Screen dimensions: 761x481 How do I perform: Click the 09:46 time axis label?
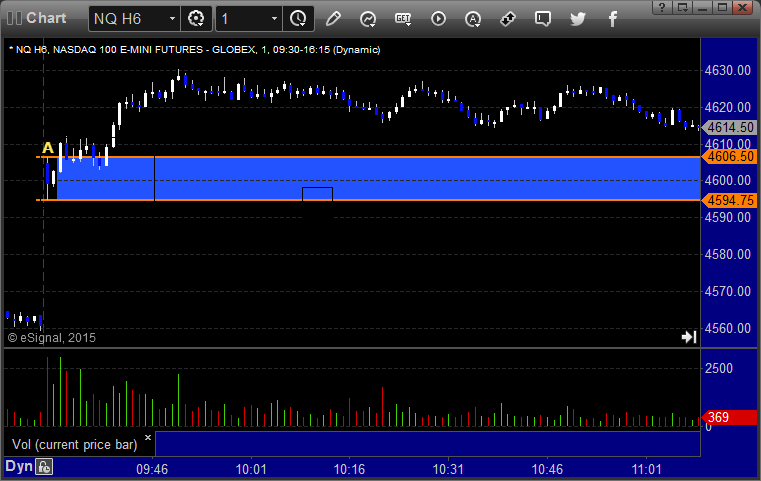pos(152,469)
